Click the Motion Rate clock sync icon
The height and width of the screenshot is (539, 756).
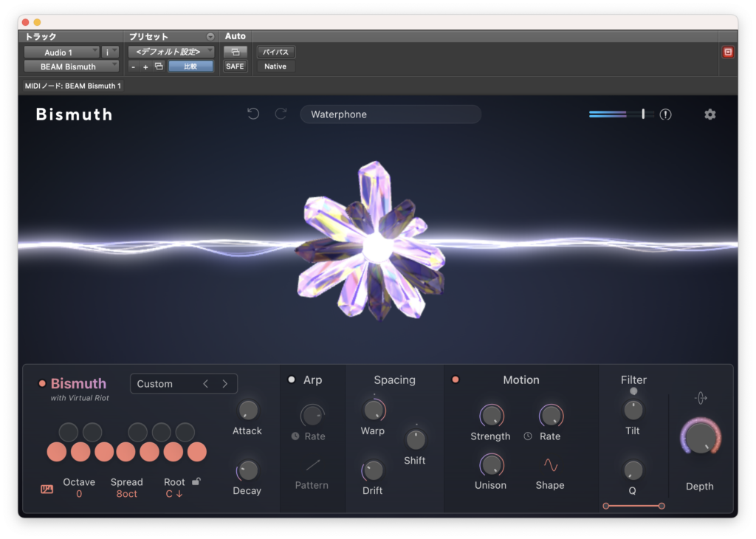tap(528, 436)
